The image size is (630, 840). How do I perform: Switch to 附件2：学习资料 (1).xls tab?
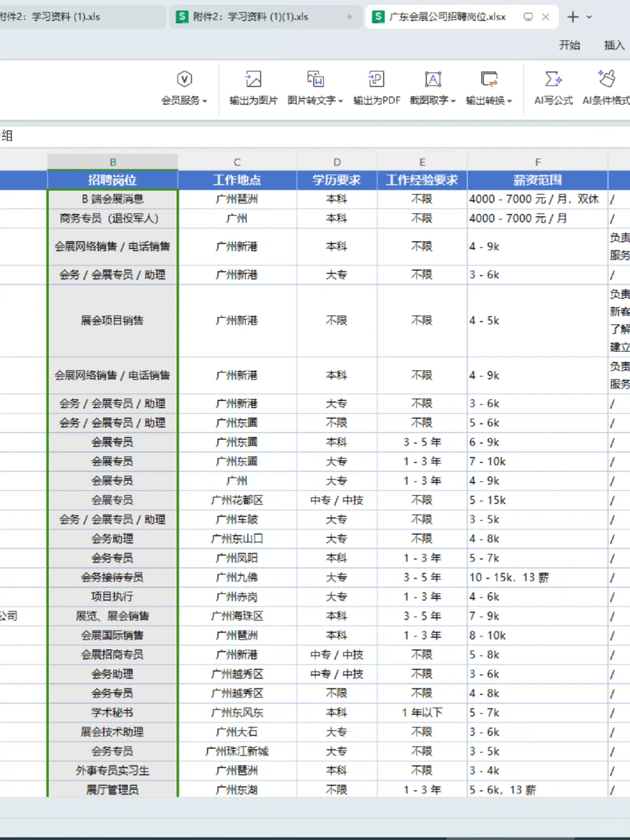coord(82,17)
